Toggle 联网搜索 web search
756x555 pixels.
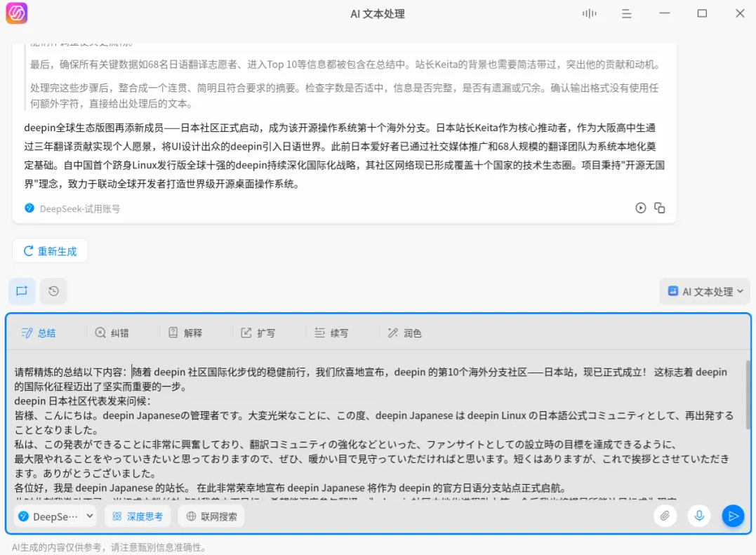(212, 516)
